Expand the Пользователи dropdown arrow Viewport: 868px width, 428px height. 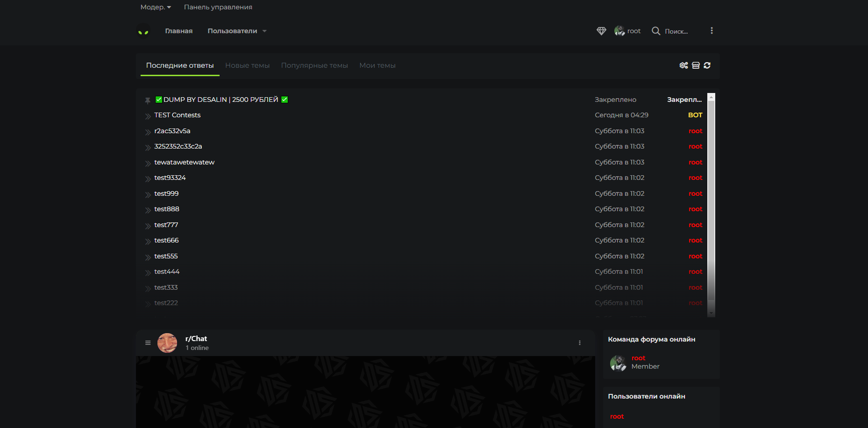pos(264,31)
